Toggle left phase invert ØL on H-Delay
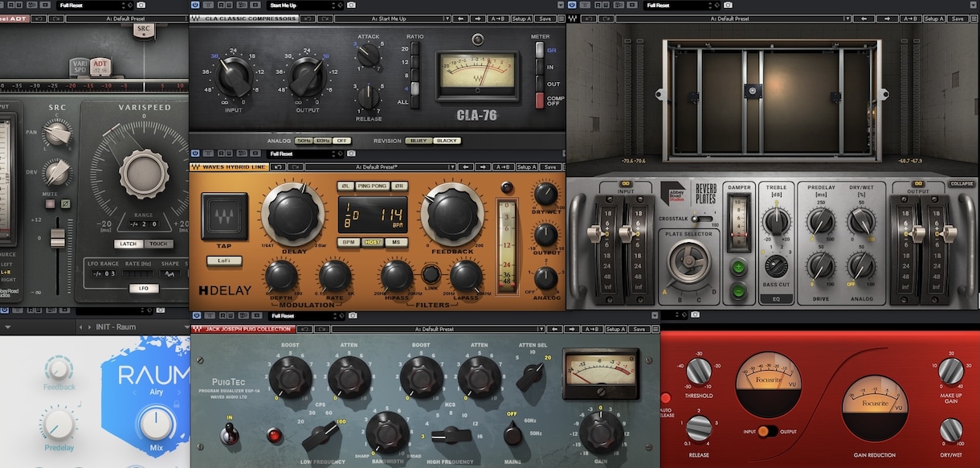This screenshot has height=468, width=980. (345, 187)
